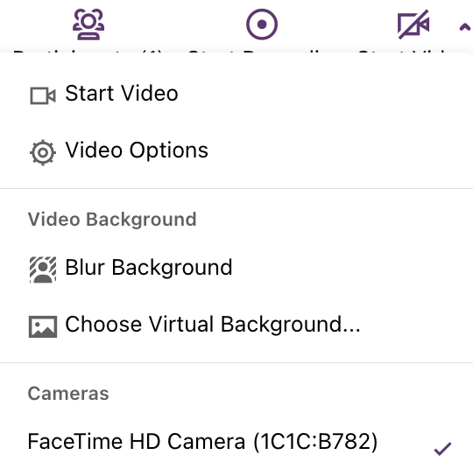This screenshot has height=476, width=473.
Task: Click the checkmark next to FaceTime HD Camera
Action: (442, 449)
